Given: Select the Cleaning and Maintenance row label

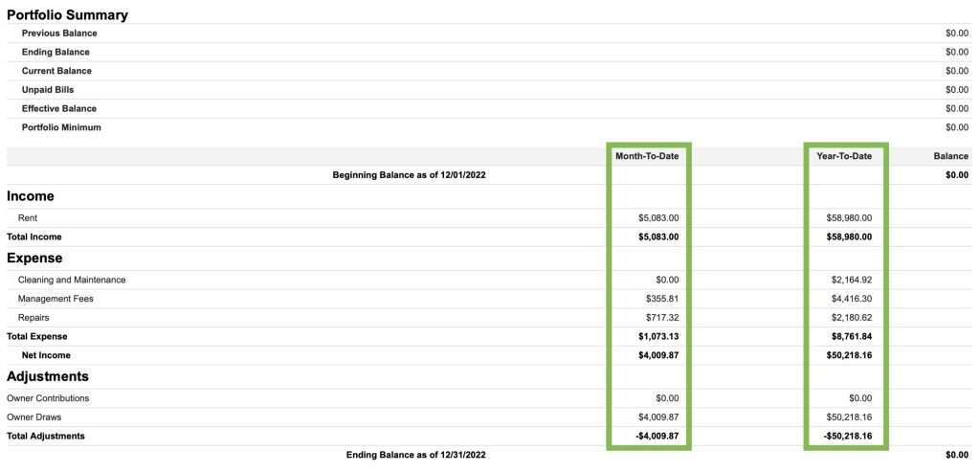Looking at the screenshot, I should click(72, 280).
